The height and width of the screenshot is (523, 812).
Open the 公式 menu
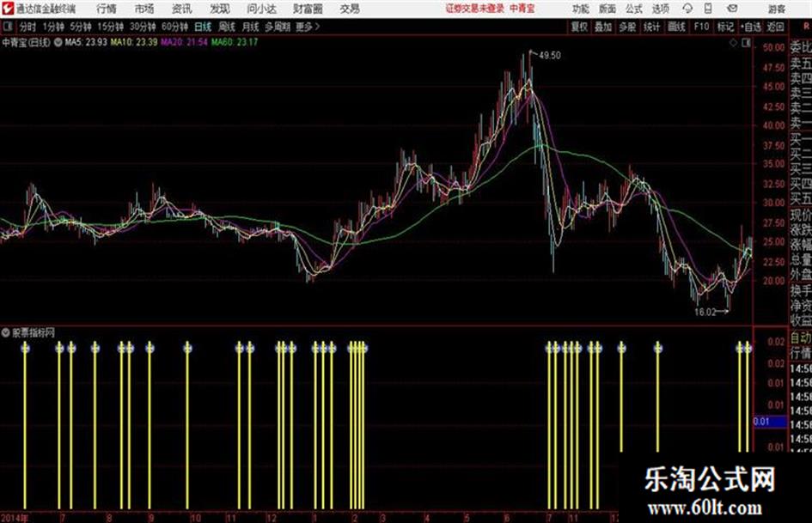[x=633, y=9]
